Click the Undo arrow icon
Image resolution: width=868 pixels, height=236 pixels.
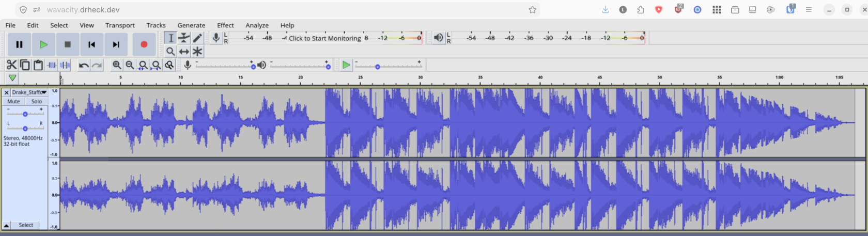pos(84,65)
